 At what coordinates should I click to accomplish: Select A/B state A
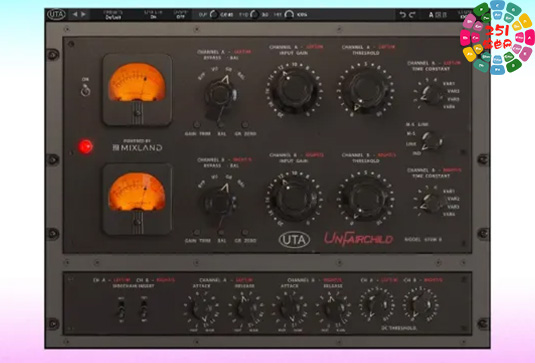tap(431, 15)
